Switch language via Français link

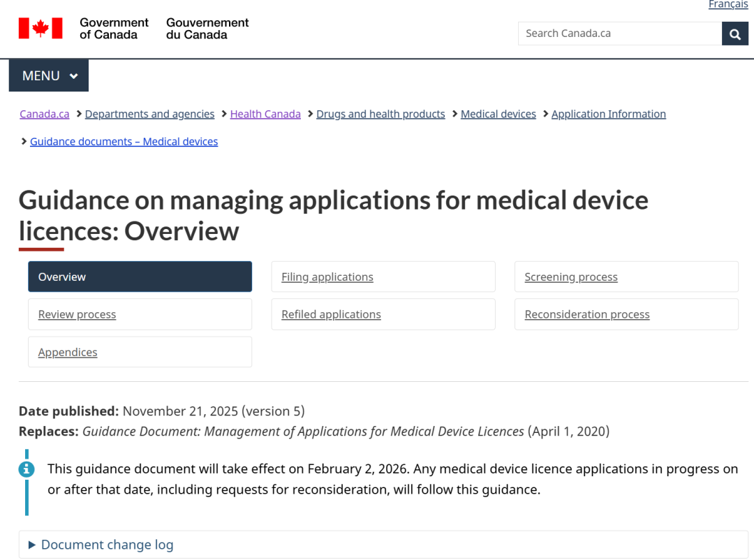728,4
